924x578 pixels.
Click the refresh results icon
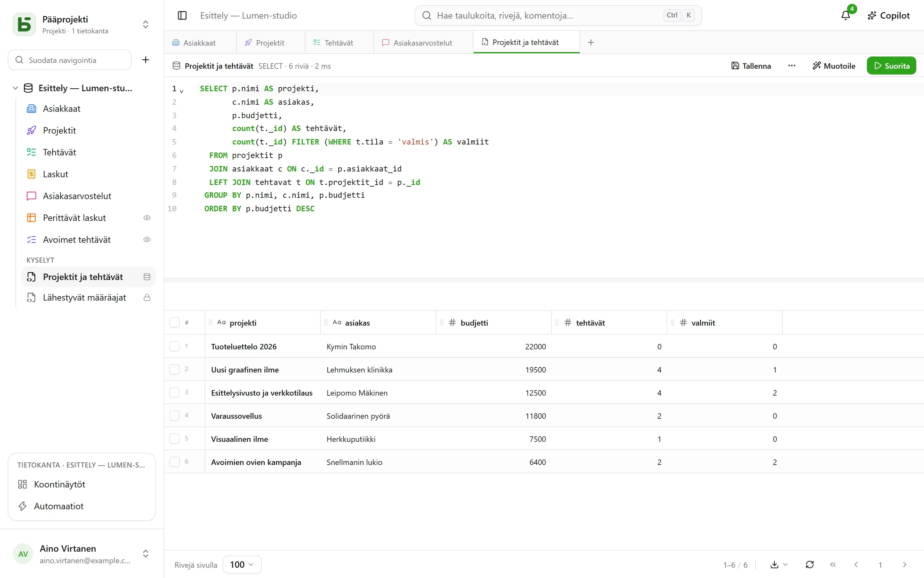click(809, 564)
